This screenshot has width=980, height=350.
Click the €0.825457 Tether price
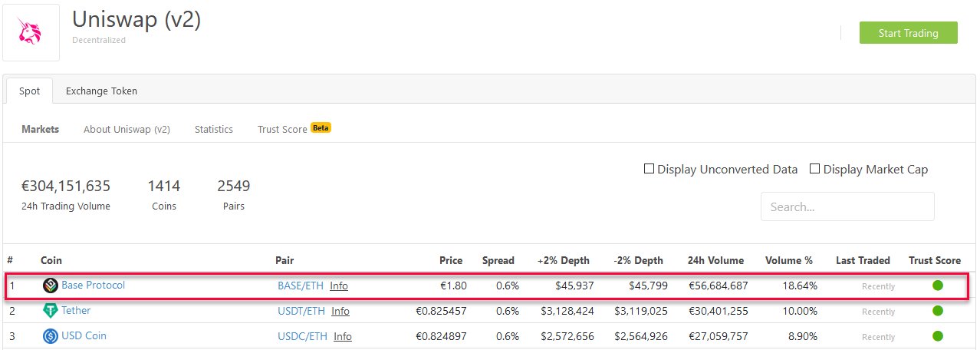(x=441, y=311)
